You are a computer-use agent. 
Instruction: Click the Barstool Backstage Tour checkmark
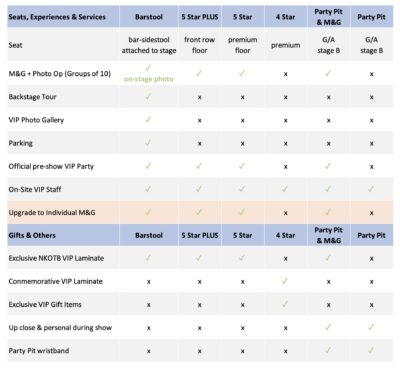[x=148, y=96]
